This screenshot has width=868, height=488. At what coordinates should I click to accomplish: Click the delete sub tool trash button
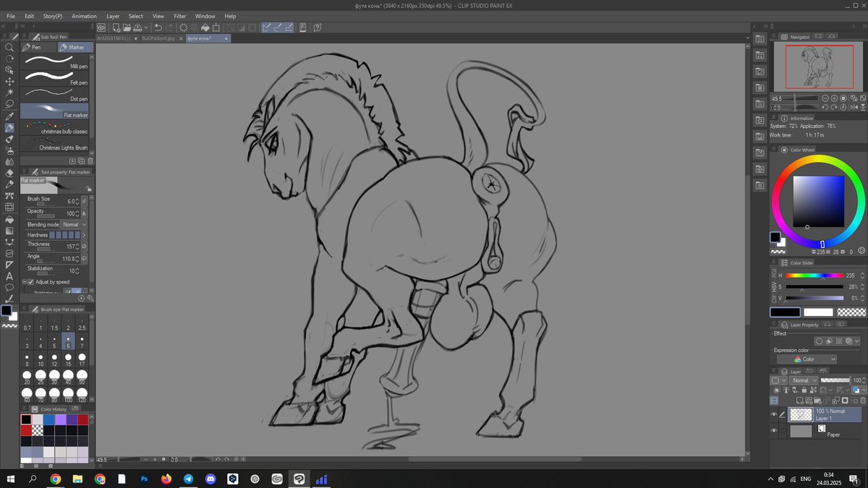click(x=90, y=160)
